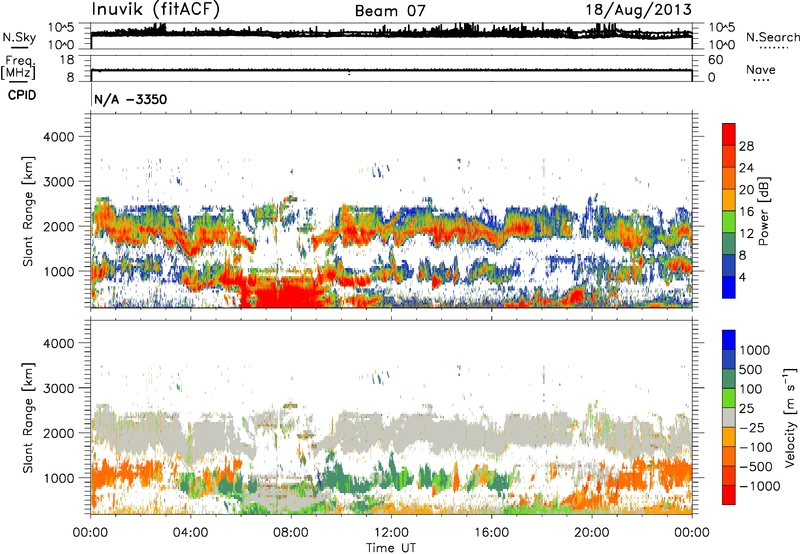
Task: Click the 4 tick on Power colorbar
Action: (x=742, y=277)
